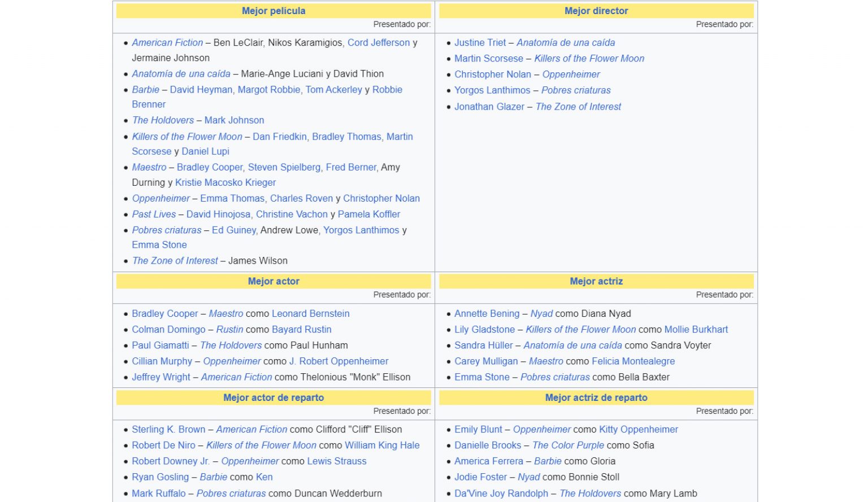Click the Kitty Oppenheimer link
The height and width of the screenshot is (502, 868).
(x=639, y=429)
